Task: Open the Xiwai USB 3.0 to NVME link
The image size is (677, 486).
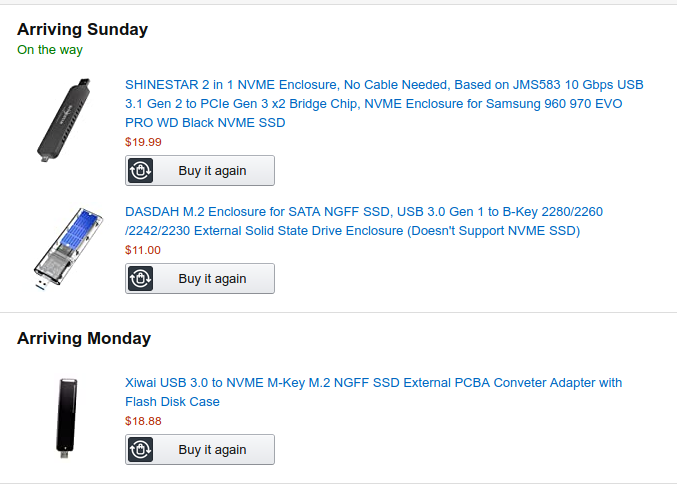Action: point(373,392)
